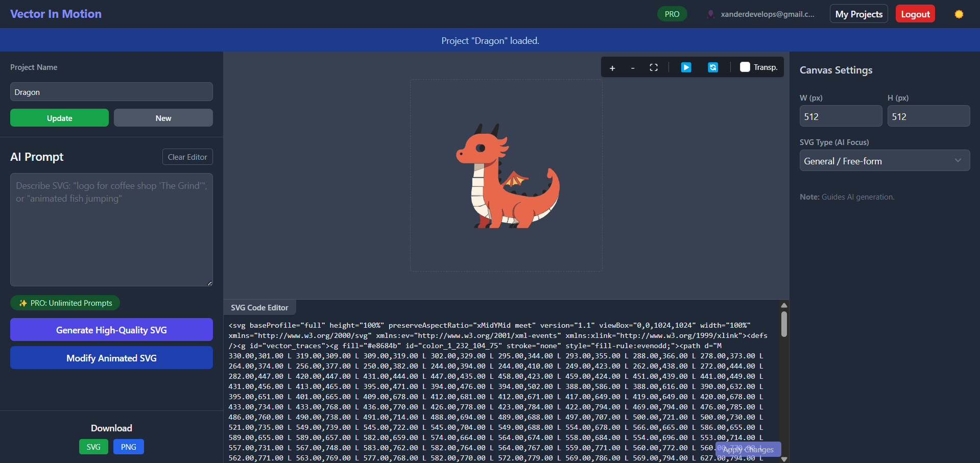Clear the editor contents
The width and height of the screenshot is (980, 463).
click(187, 157)
